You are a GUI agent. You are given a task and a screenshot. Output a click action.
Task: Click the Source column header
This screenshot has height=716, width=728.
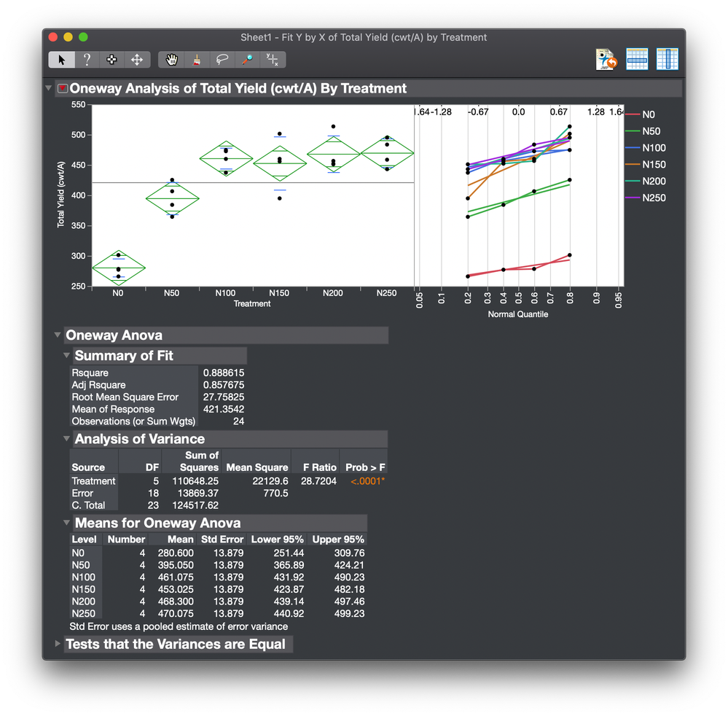(88, 467)
